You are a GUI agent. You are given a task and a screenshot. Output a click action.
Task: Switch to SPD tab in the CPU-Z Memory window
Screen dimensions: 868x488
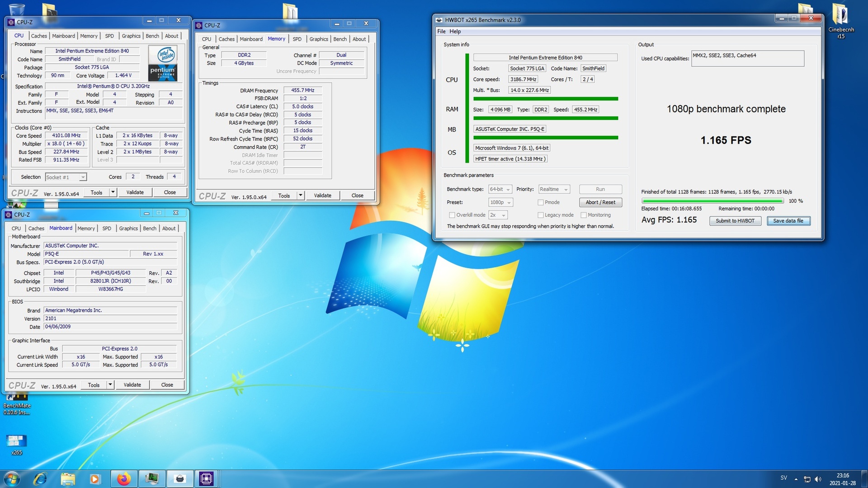click(297, 39)
